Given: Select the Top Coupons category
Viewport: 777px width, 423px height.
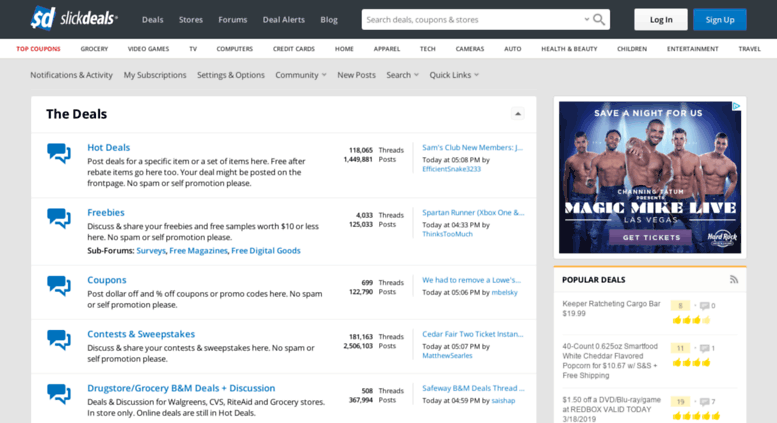Looking at the screenshot, I should click(x=38, y=49).
